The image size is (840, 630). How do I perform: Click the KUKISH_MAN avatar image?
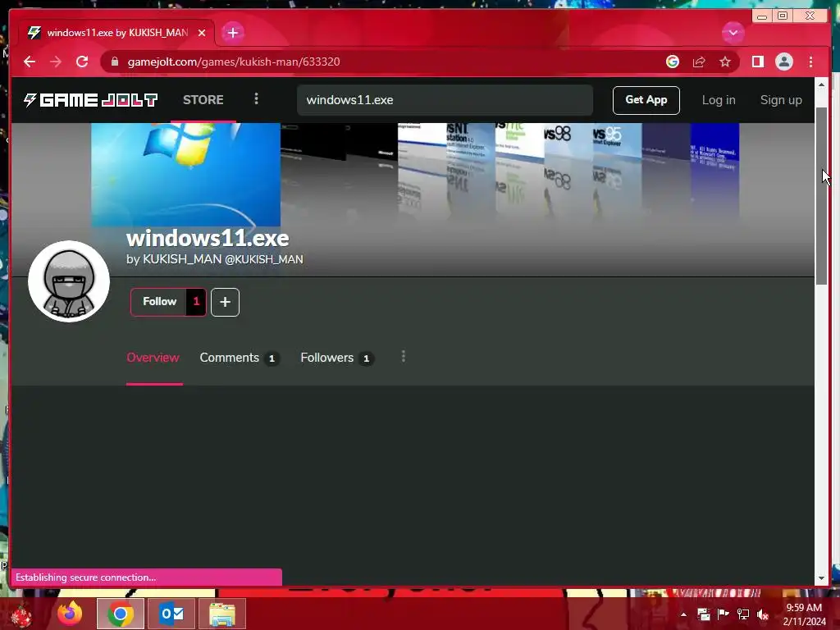click(69, 281)
